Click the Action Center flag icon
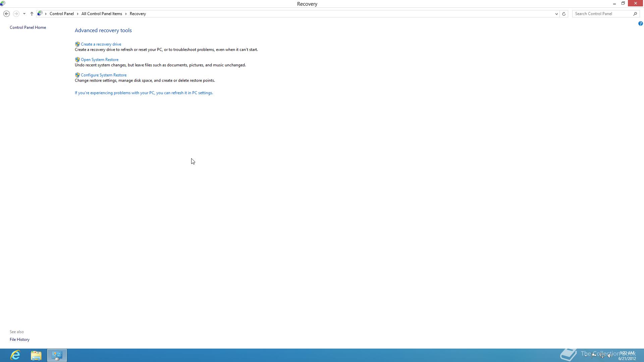Screen dimensions: 644x362 pos(594,355)
